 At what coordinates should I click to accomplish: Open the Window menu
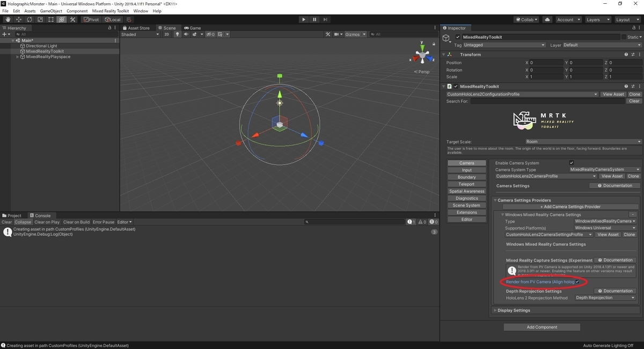(141, 11)
